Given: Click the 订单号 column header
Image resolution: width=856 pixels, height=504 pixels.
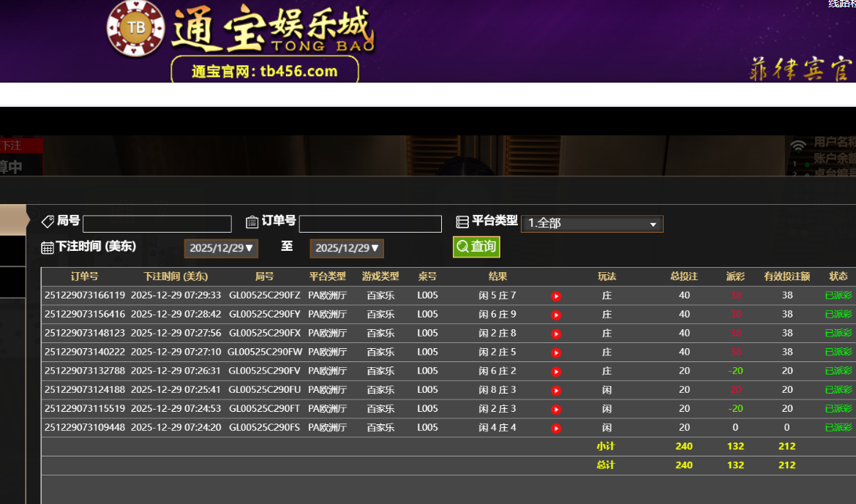Looking at the screenshot, I should pos(84,277).
